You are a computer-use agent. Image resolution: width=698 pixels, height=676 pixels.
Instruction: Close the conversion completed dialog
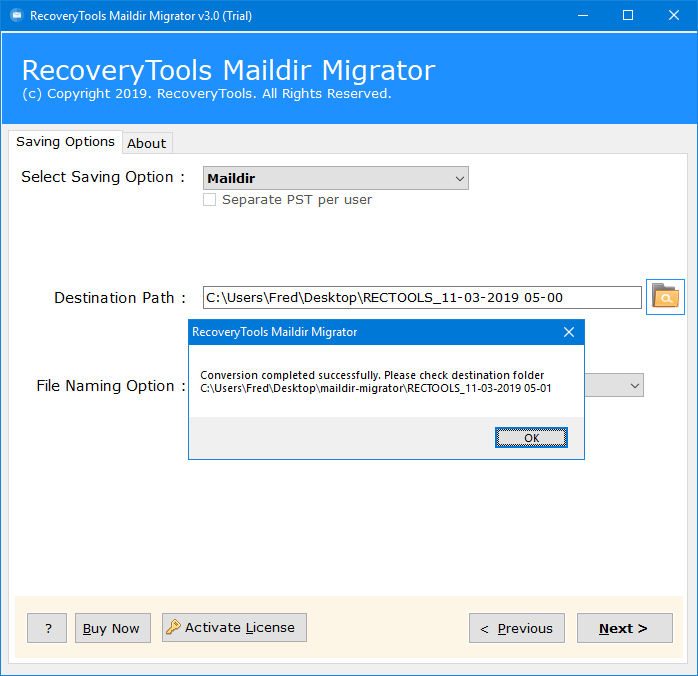coord(568,332)
